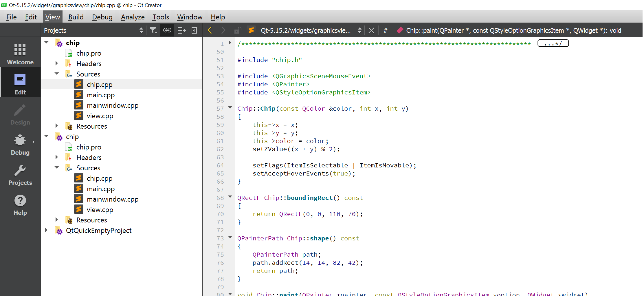Screen dimensions: 644x296
Task: Go back to previous editor location
Action: 210,30
